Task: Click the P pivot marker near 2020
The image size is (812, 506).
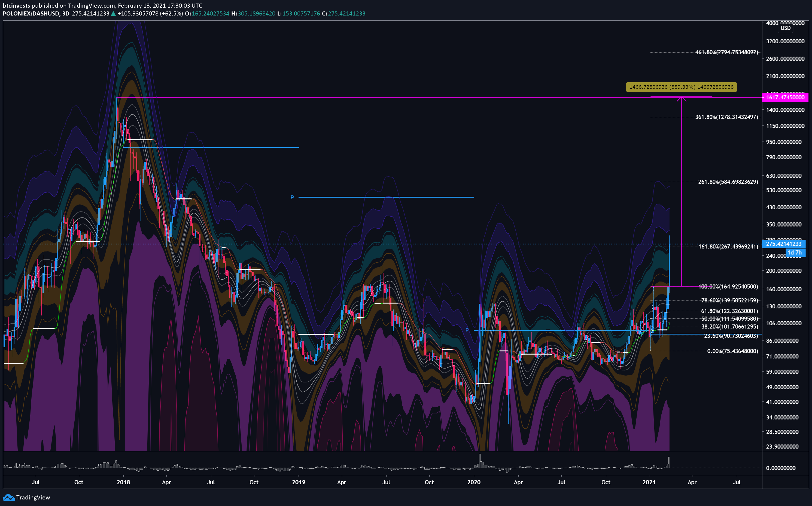Action: 467,330
